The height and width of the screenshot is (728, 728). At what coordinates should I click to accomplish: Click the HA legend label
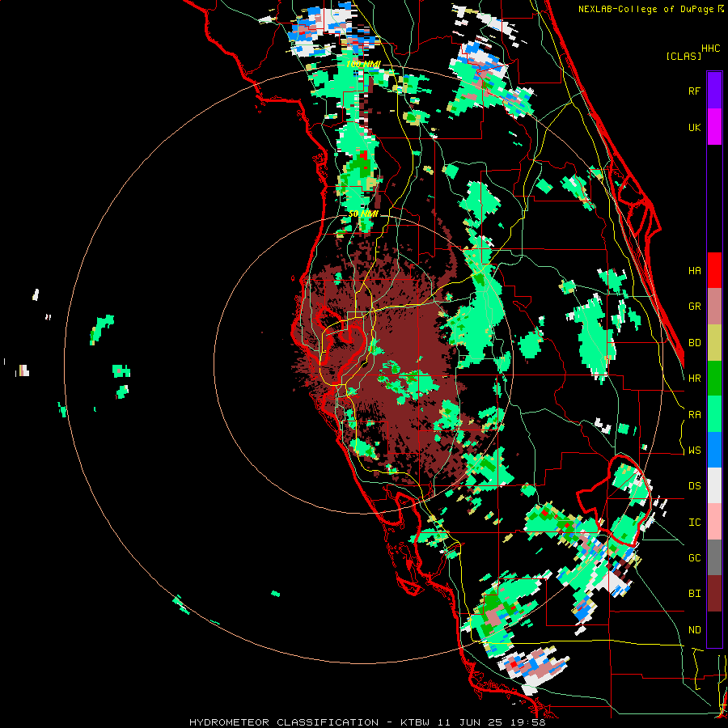(x=694, y=271)
